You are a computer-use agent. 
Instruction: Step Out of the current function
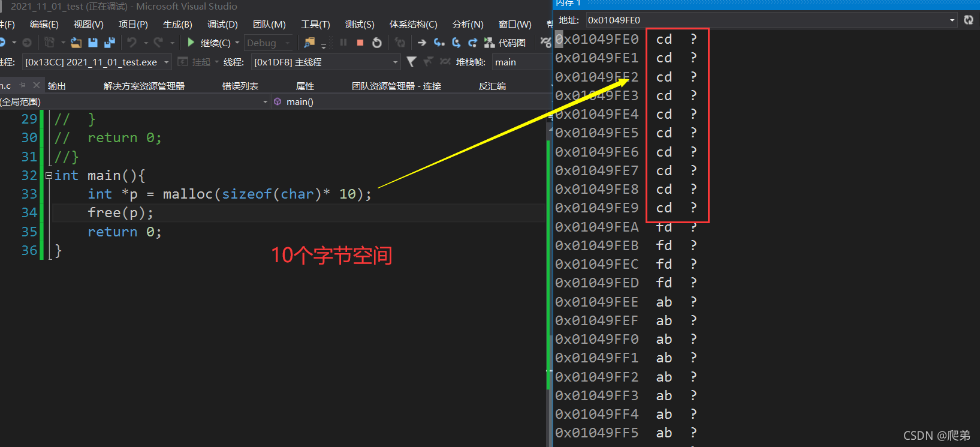coord(472,43)
